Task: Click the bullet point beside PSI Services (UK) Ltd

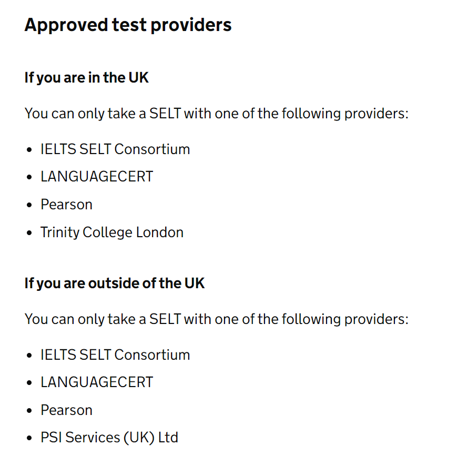Action: 29,438
